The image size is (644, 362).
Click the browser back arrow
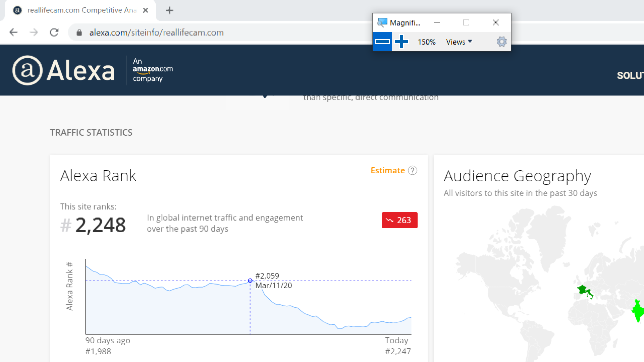point(14,33)
